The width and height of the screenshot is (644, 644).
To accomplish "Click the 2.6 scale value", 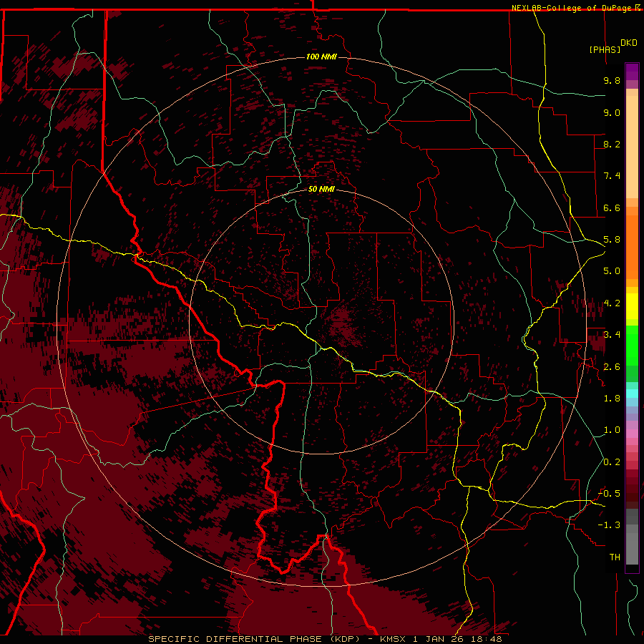I will pos(612,367).
